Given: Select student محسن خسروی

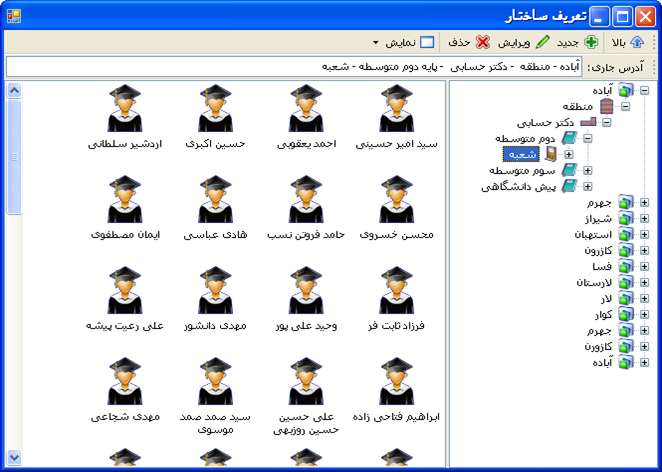Looking at the screenshot, I should [x=396, y=208].
